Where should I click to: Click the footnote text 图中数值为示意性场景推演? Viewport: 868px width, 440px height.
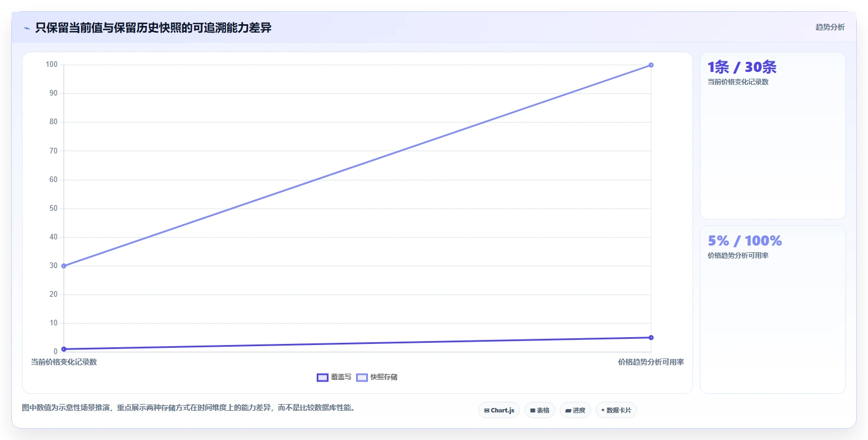65,407
